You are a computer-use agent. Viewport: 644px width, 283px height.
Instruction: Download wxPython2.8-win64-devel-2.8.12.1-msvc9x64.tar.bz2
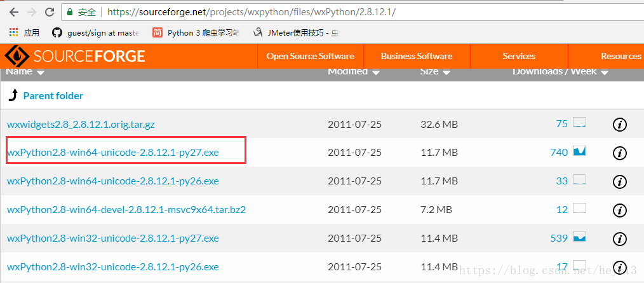point(126,211)
